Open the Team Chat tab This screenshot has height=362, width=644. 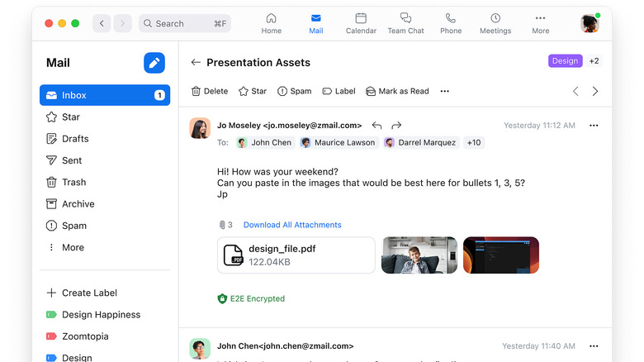[405, 23]
